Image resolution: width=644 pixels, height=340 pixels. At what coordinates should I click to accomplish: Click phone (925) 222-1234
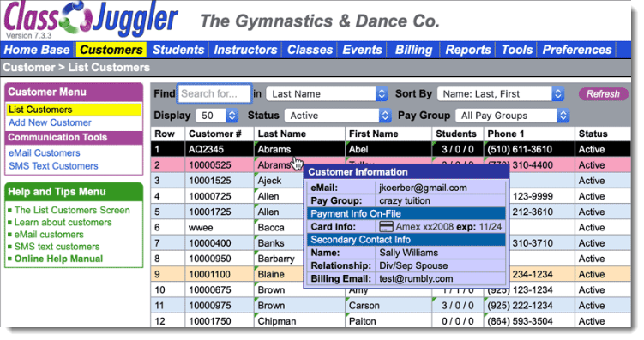click(x=520, y=306)
